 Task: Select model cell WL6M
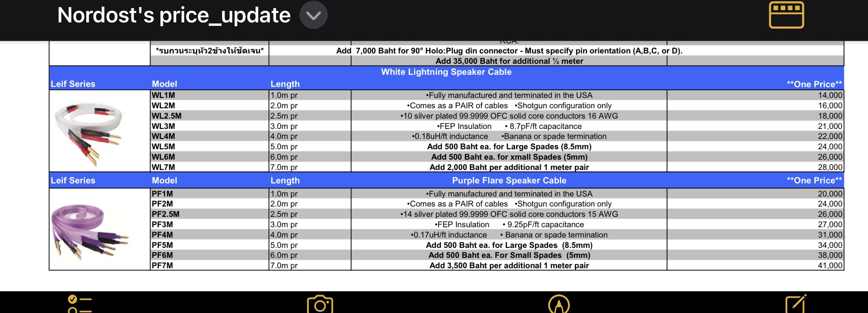pyautogui.click(x=209, y=157)
